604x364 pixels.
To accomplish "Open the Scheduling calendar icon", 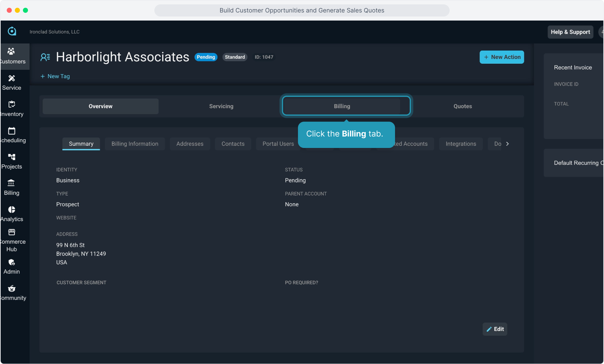I will point(11,131).
